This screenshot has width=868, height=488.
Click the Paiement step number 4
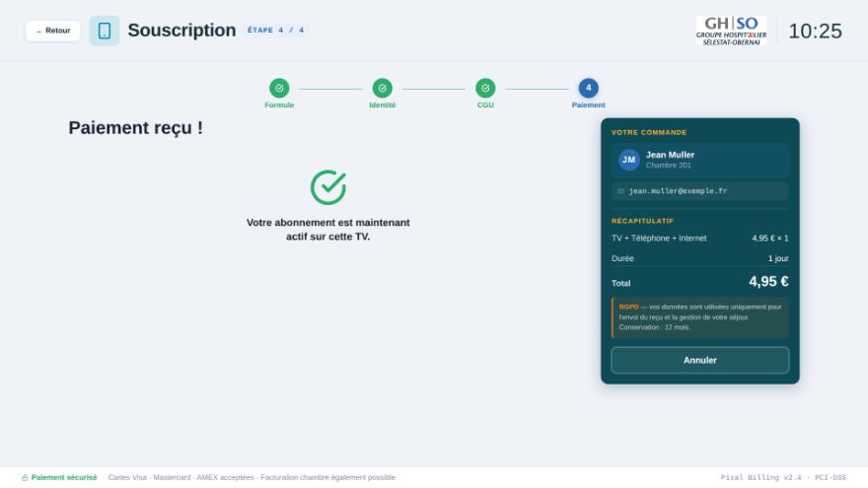pos(588,88)
